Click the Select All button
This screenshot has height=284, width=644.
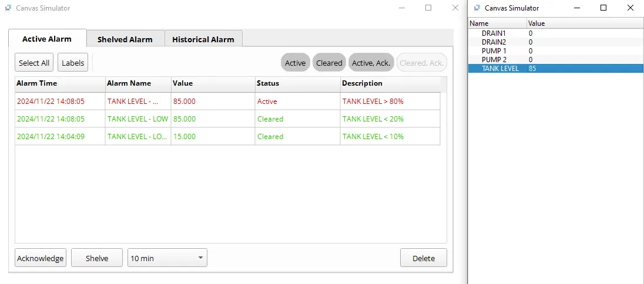click(x=33, y=63)
